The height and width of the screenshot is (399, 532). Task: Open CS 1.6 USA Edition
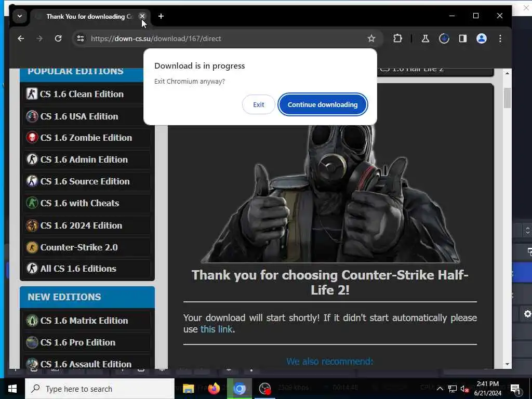pyautogui.click(x=87, y=116)
